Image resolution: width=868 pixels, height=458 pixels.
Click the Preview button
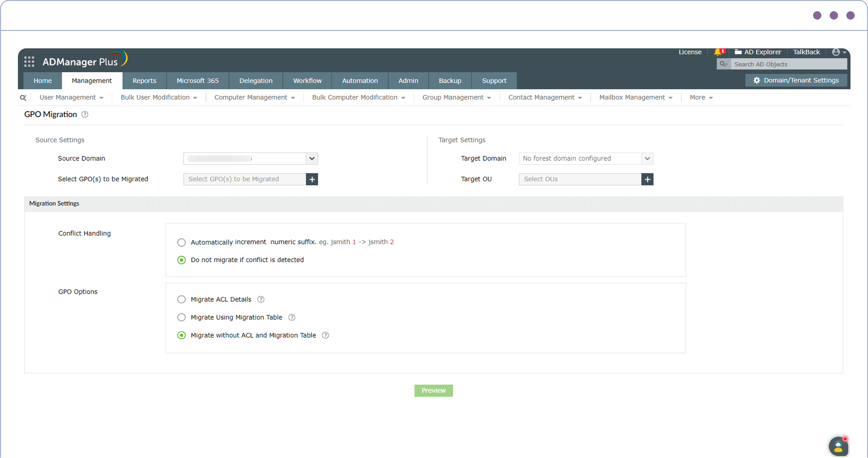pyautogui.click(x=433, y=390)
